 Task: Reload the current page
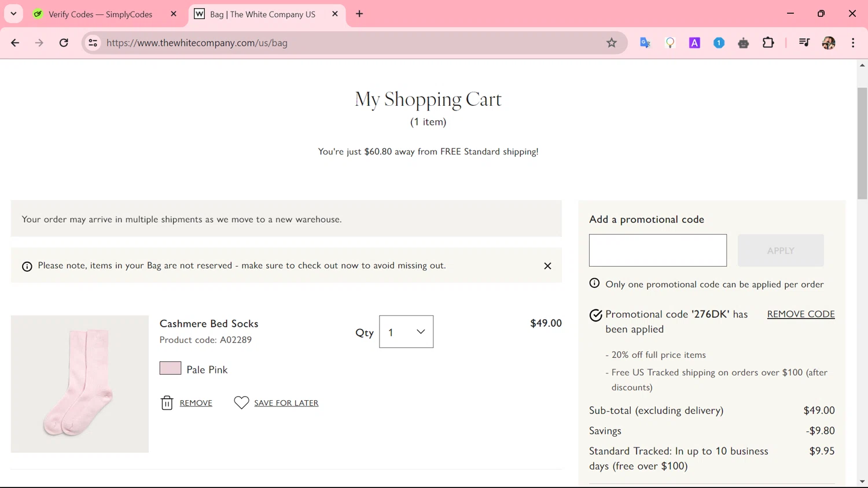64,43
